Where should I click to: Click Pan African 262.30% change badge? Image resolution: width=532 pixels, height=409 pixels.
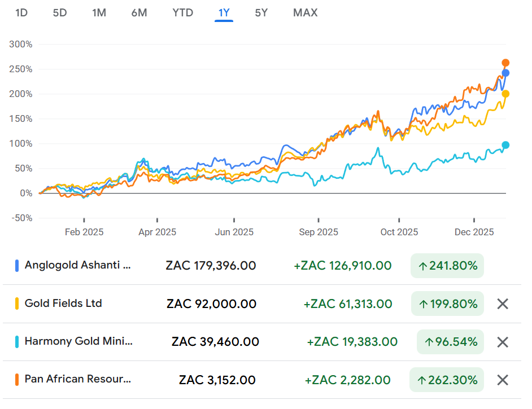click(x=447, y=380)
